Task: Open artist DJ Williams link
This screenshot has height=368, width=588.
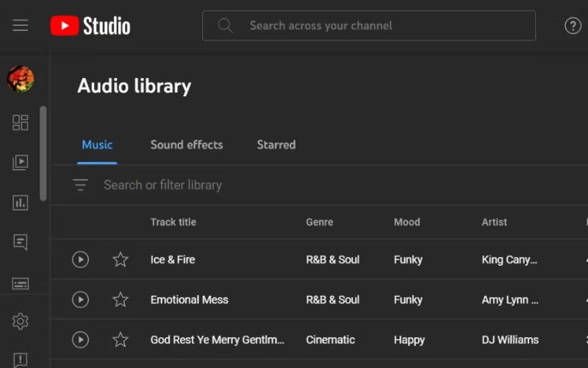Action: 510,340
